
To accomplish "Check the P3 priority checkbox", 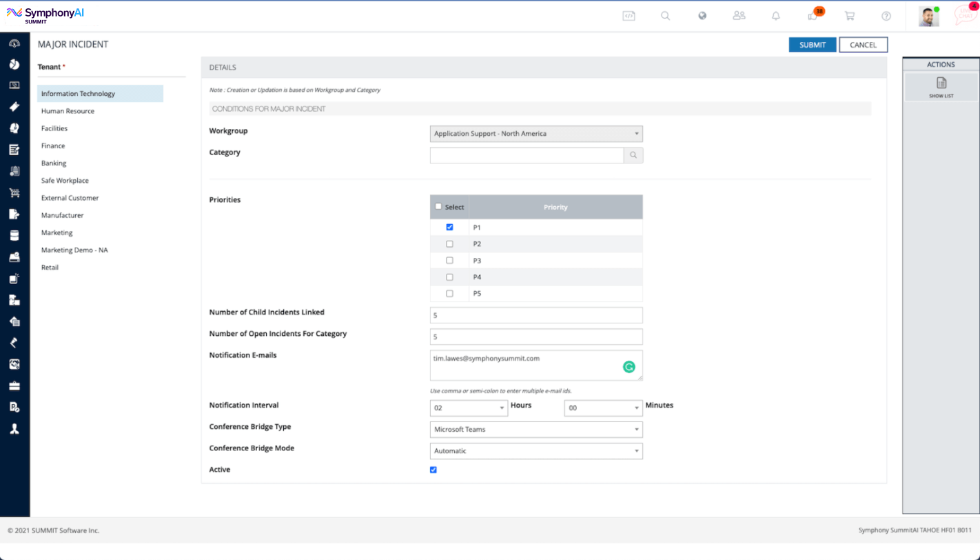I will (x=449, y=260).
